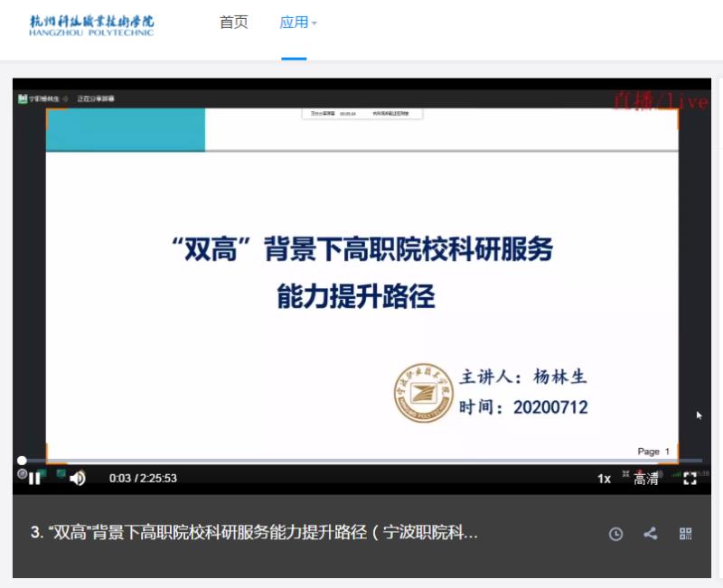The height and width of the screenshot is (588, 723).
Task: Click the Ningbo college emblem on slide
Action: point(423,392)
